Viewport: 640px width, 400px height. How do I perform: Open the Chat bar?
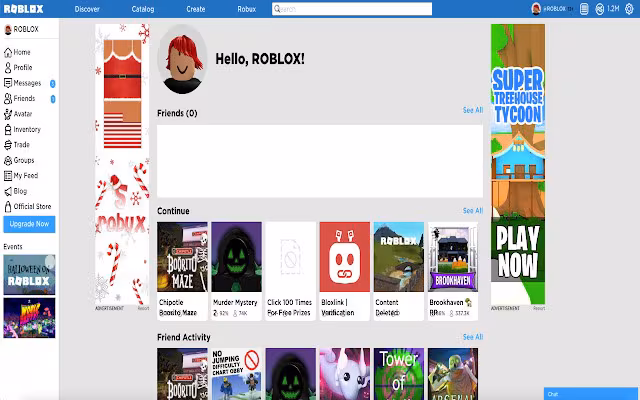(x=591, y=394)
